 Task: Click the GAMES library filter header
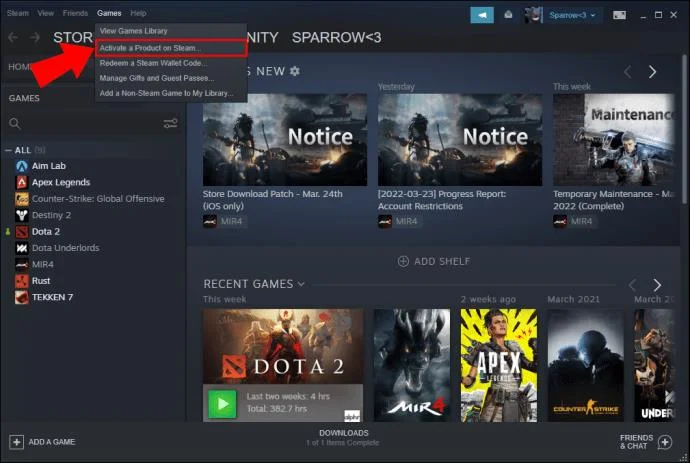(24, 98)
